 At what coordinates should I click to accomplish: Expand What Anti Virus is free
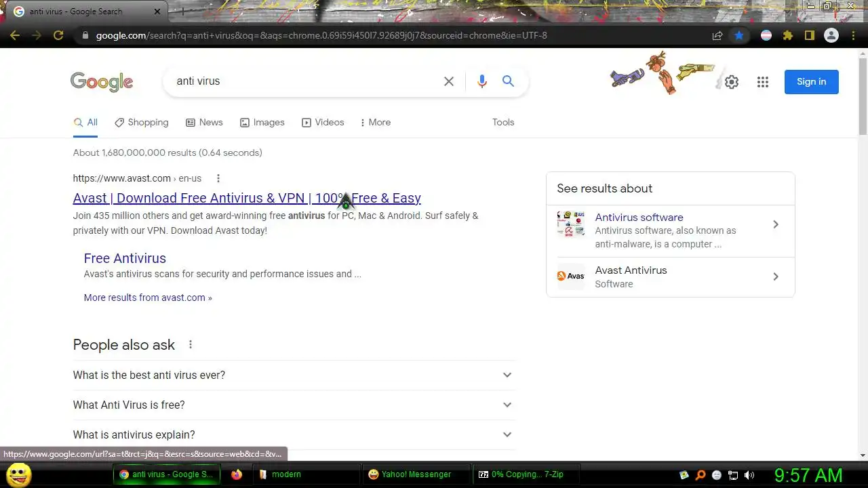[x=294, y=405]
